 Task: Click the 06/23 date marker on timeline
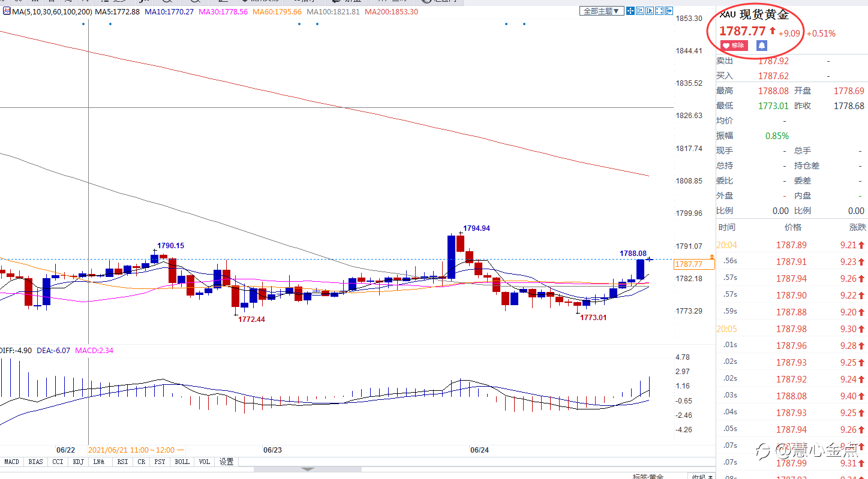point(272,450)
